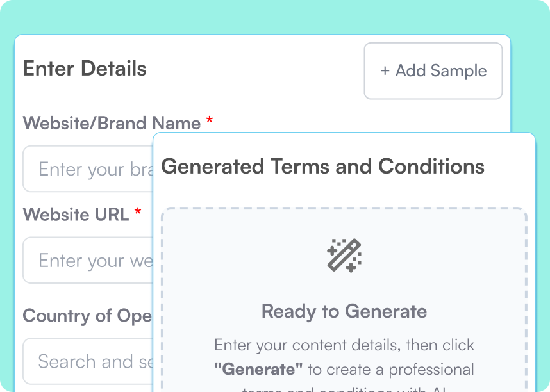Click the magic wand icon

click(344, 256)
